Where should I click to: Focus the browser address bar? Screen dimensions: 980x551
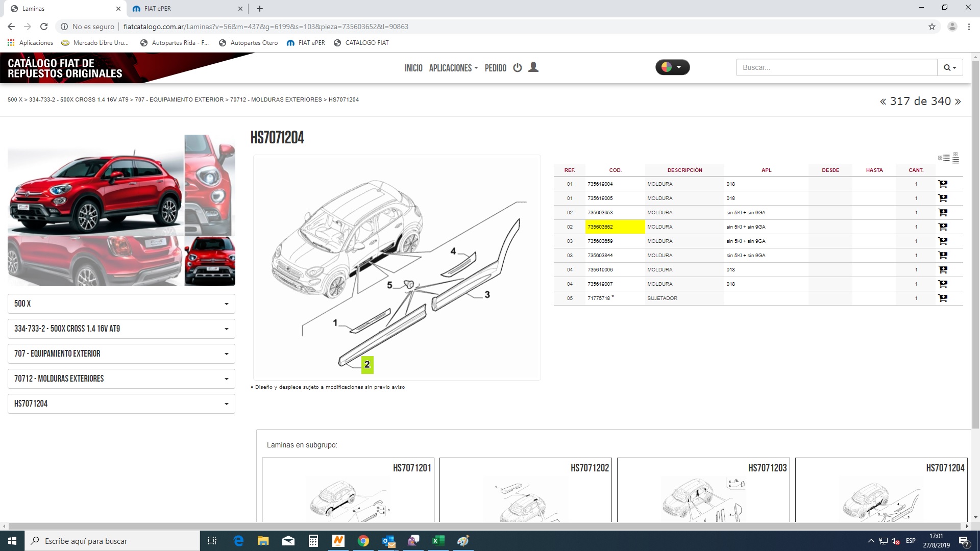(490, 27)
